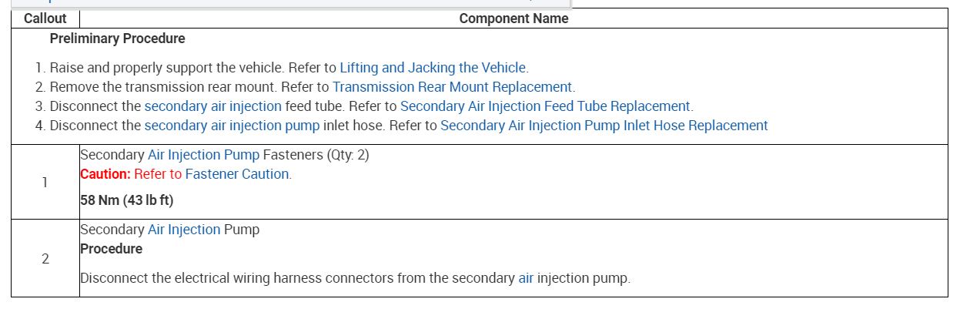Click the Component Name column header
The width and height of the screenshot is (980, 329).
tap(513, 18)
